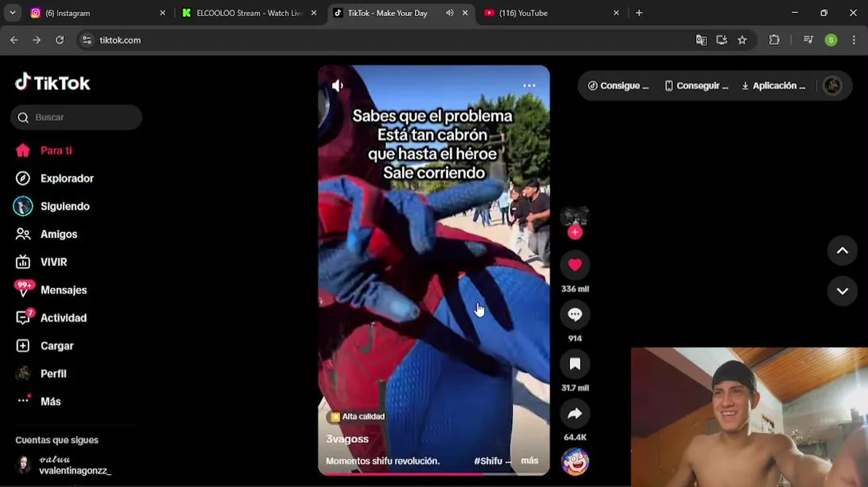Image resolution: width=868 pixels, height=487 pixels.
Task: Open the Chrome profile avatar
Action: point(831,40)
